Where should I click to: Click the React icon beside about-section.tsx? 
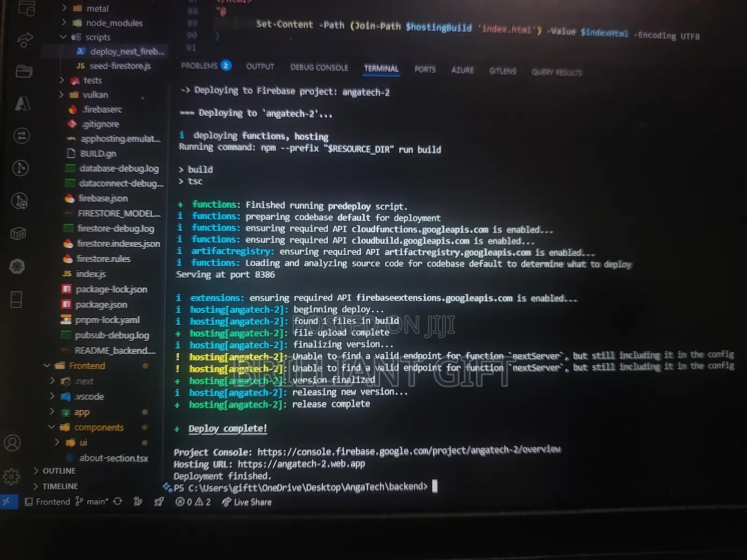pyautogui.click(x=70, y=458)
